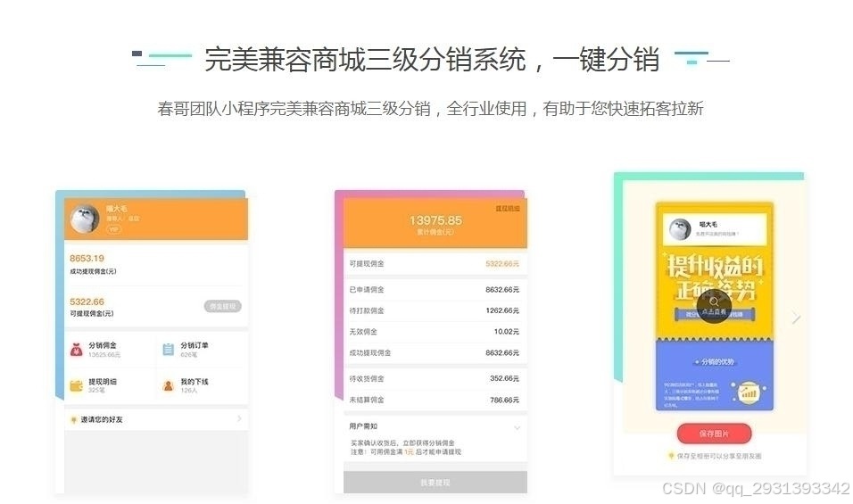Screen dimensions: 853x504
Task: Open 分销佣金 money bag icon
Action: (77, 350)
